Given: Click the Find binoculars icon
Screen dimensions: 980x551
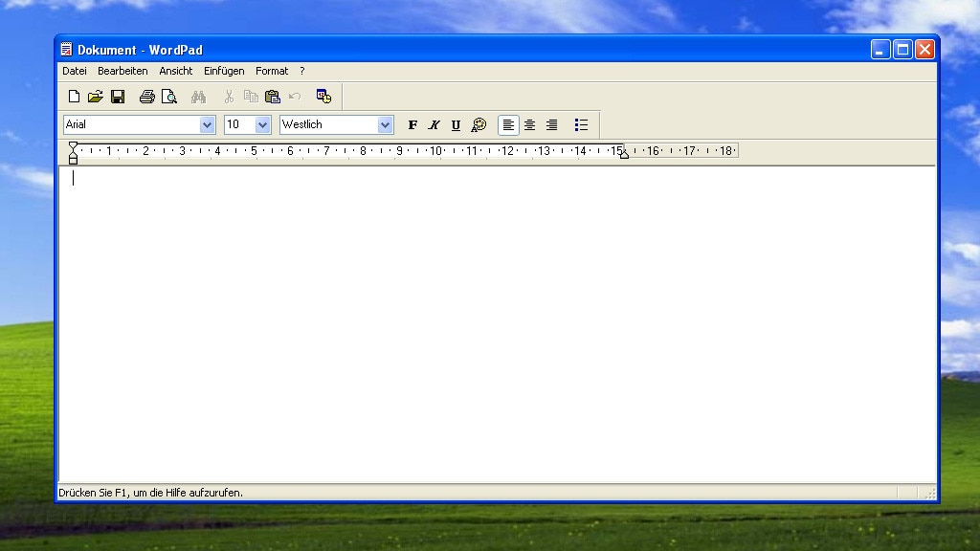Looking at the screenshot, I should tap(198, 96).
